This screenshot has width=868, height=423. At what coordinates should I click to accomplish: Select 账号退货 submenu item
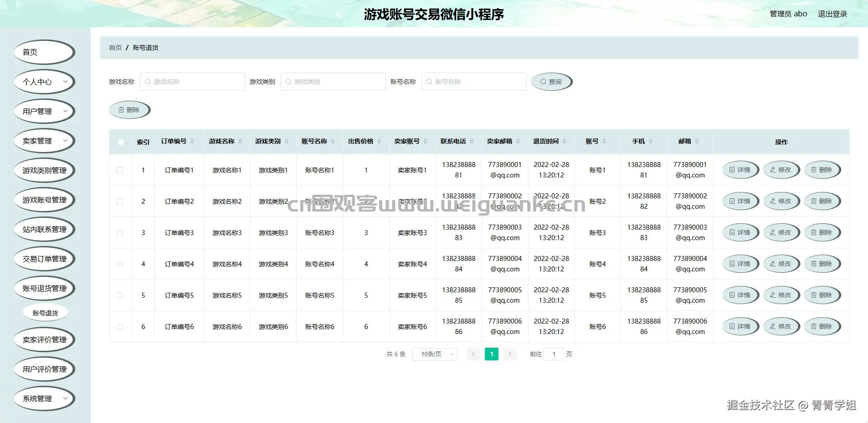tap(45, 313)
